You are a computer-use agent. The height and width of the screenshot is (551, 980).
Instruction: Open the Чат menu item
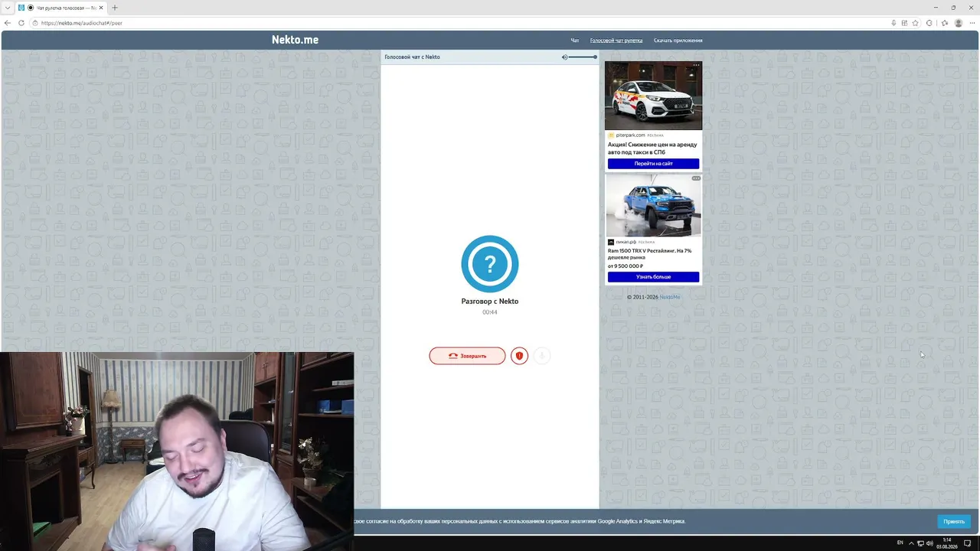[x=575, y=41]
